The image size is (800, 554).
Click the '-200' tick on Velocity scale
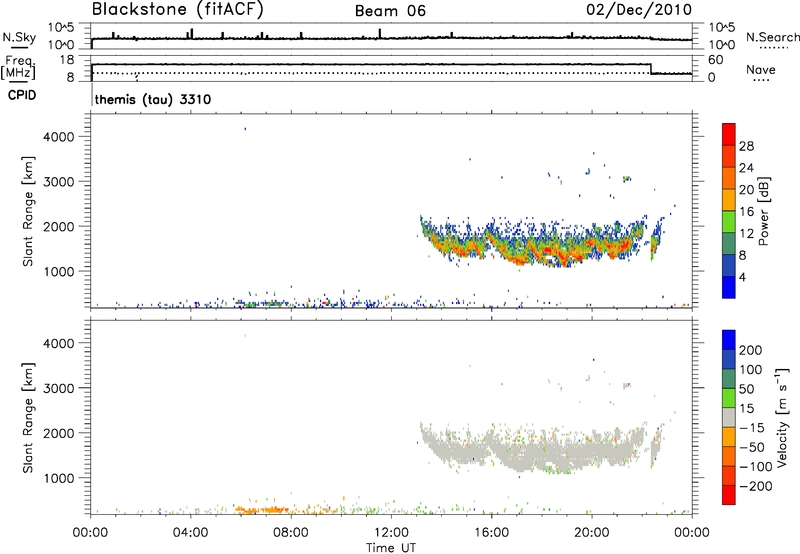756,486
